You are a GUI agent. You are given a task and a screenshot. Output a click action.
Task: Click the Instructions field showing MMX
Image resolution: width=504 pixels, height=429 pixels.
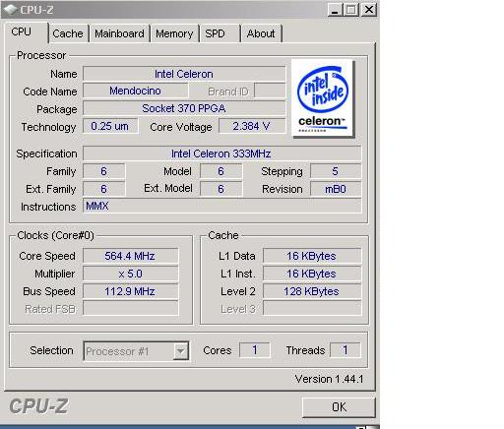[221, 206]
